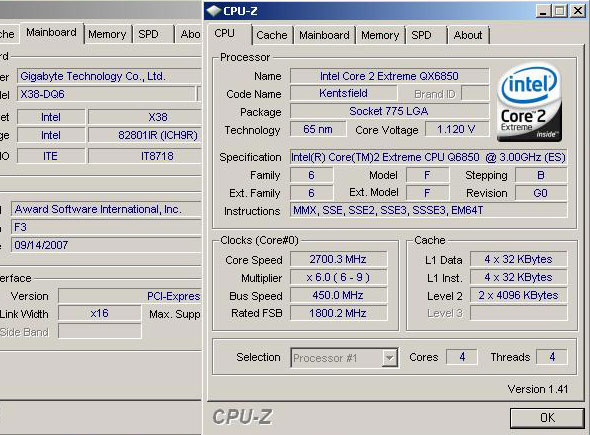Click Memory tab in the background window
Screen dimensions: 590x435
(107, 34)
